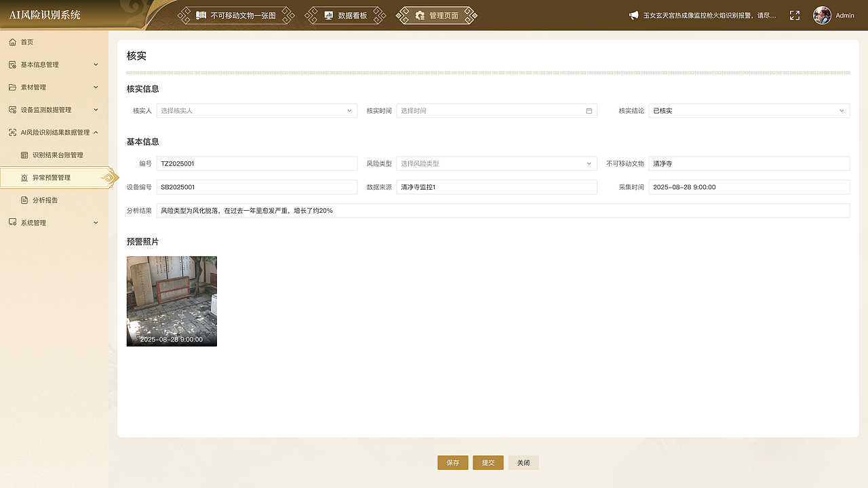Expand the 设备监测数据管理 chevron
Image resolution: width=868 pixels, height=488 pixels.
96,110
